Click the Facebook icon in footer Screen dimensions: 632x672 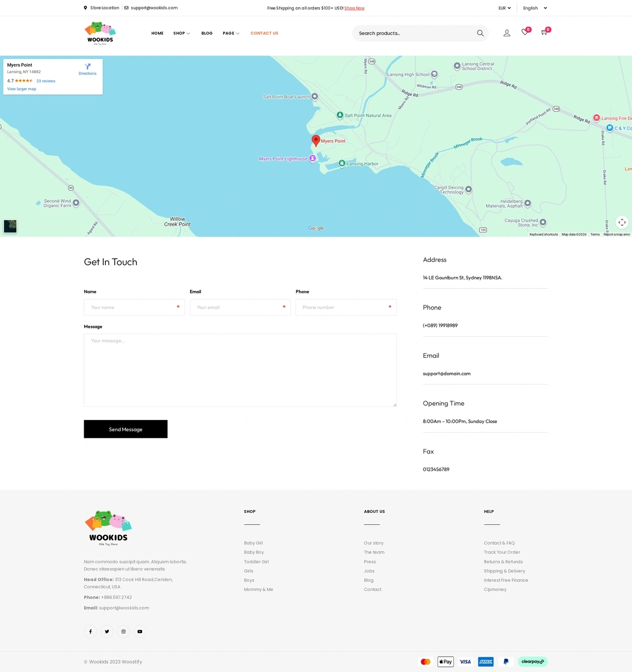[91, 631]
